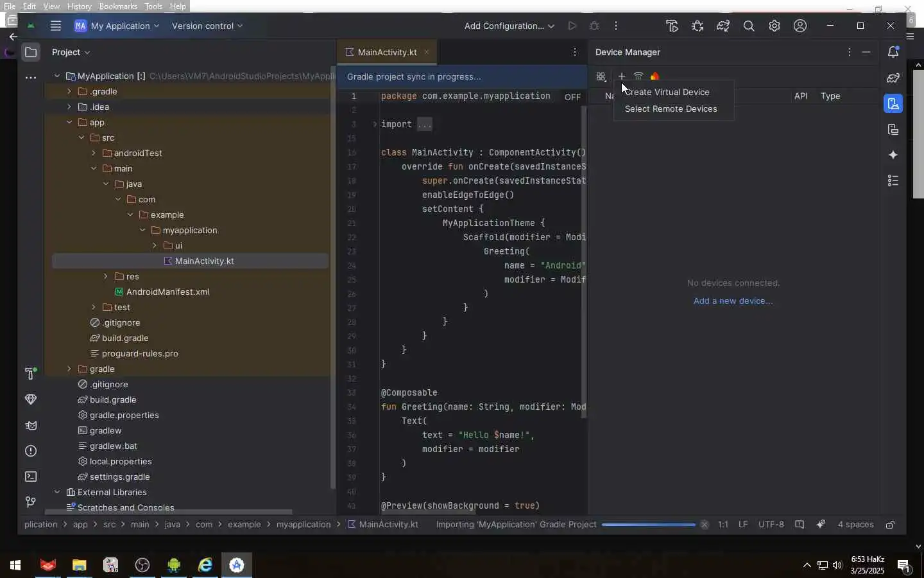Open the more tool windows ellipsis
Viewport: 924px width, 578px height.
click(31, 78)
